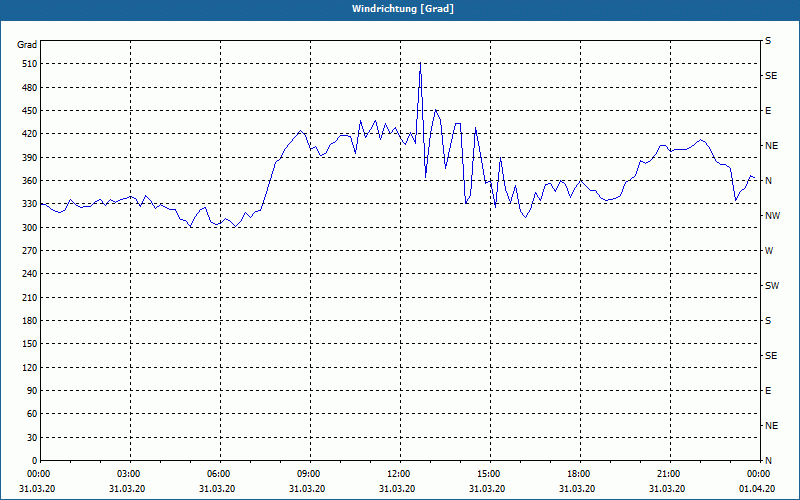Click the SW compass label on the right axis
This screenshot has height=500, width=800.
(772, 286)
